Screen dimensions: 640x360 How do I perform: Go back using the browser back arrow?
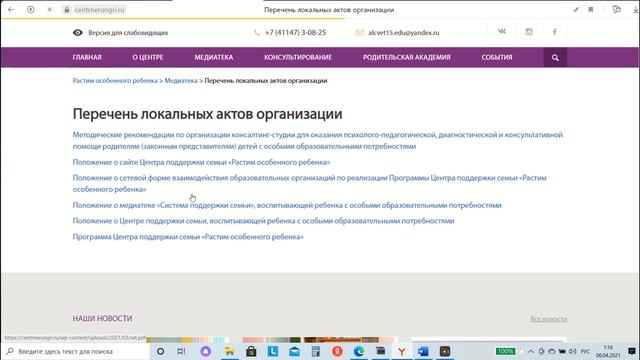[11, 9]
